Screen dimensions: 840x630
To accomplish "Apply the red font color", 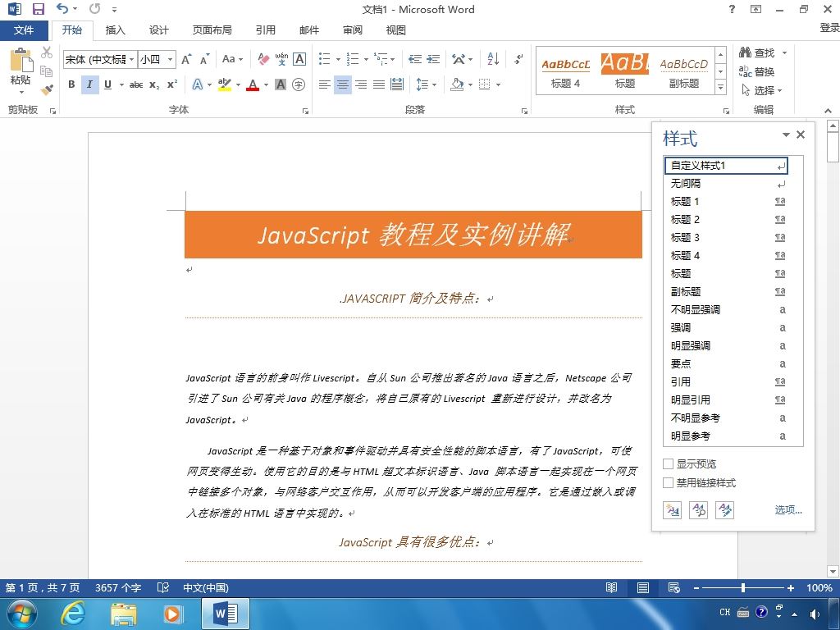I will [x=253, y=84].
